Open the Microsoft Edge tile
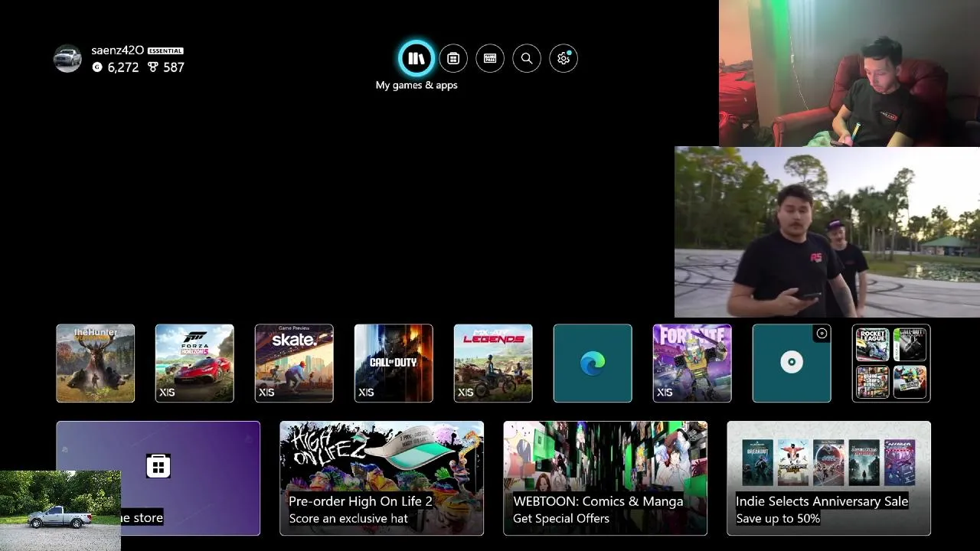This screenshot has height=551, width=980. coord(593,364)
